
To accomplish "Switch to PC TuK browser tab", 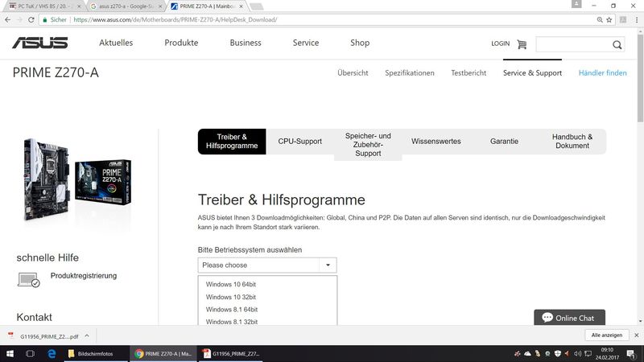I will click(43, 6).
